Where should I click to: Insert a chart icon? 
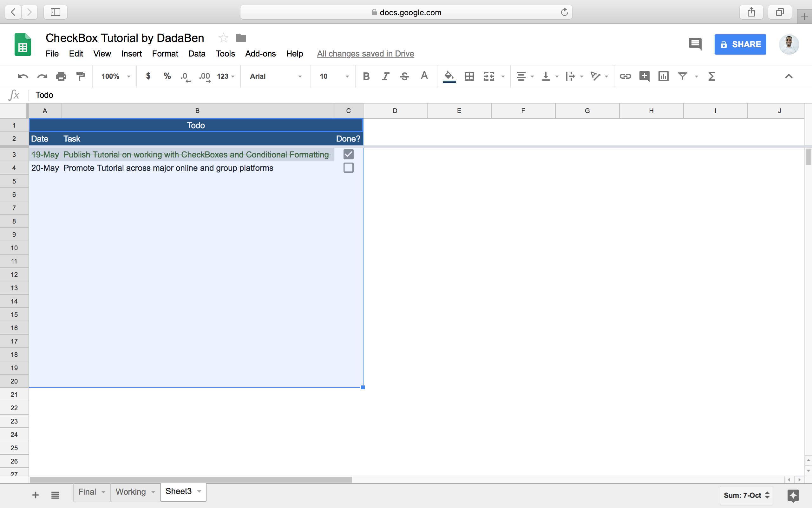tap(663, 76)
